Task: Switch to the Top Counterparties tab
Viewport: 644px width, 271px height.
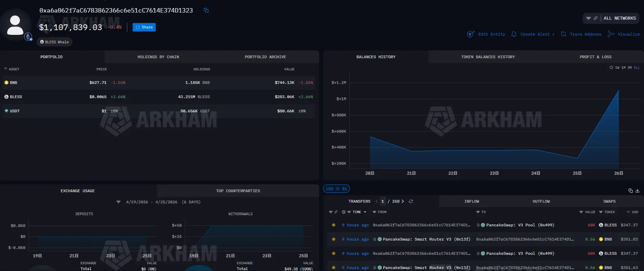Action: (x=238, y=191)
